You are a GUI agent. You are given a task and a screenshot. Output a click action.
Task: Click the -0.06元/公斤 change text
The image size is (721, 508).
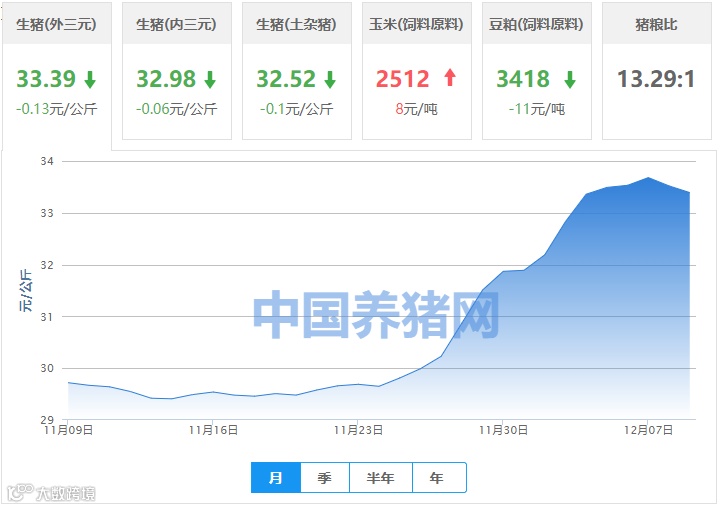(x=177, y=109)
